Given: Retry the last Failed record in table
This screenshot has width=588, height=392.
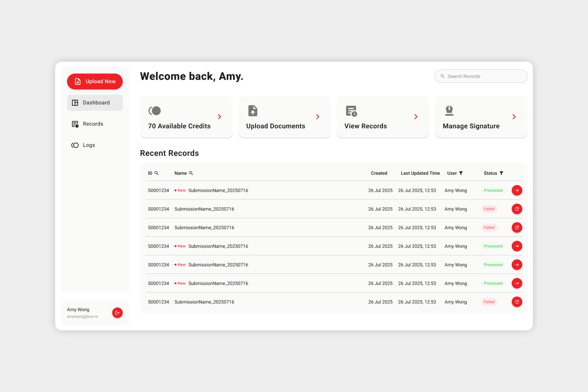Looking at the screenshot, I should 517,302.
